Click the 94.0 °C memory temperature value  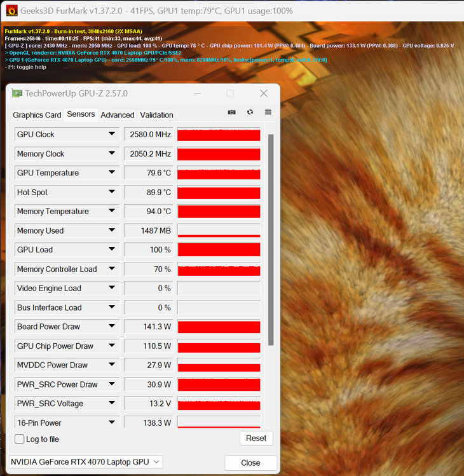149,211
